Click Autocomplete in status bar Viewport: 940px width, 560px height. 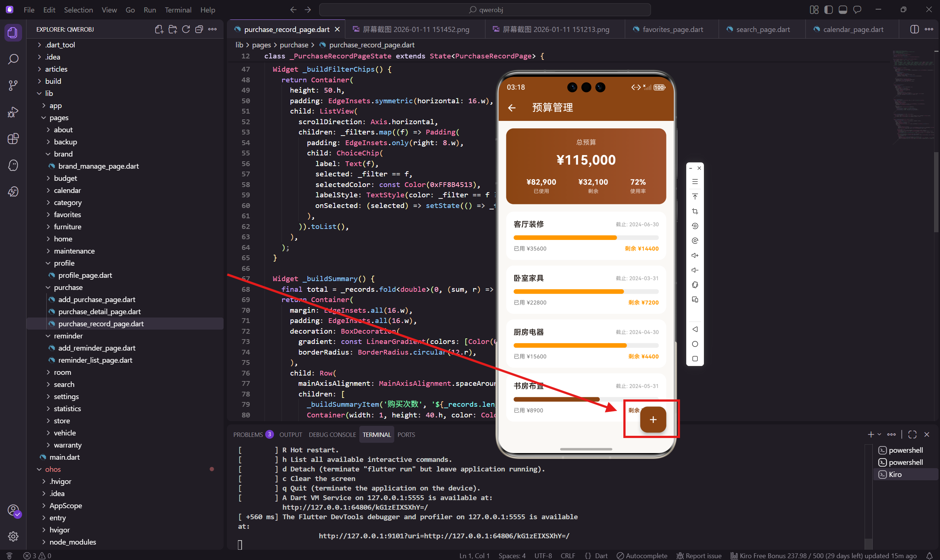tap(642, 556)
